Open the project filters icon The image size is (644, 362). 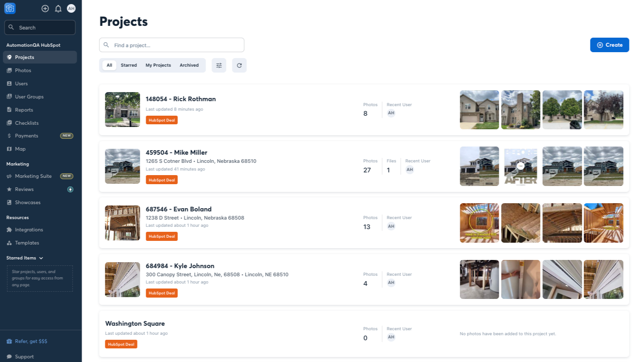point(219,65)
